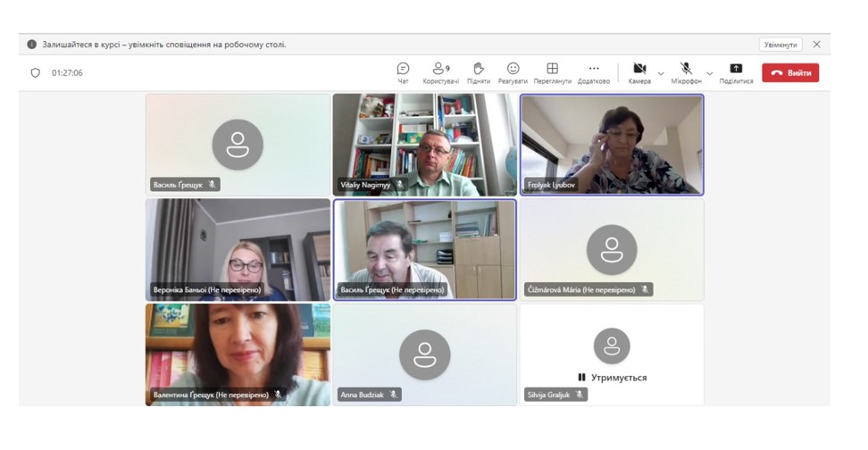
Task: Click the Поділитися share screen icon
Action: pos(736,72)
